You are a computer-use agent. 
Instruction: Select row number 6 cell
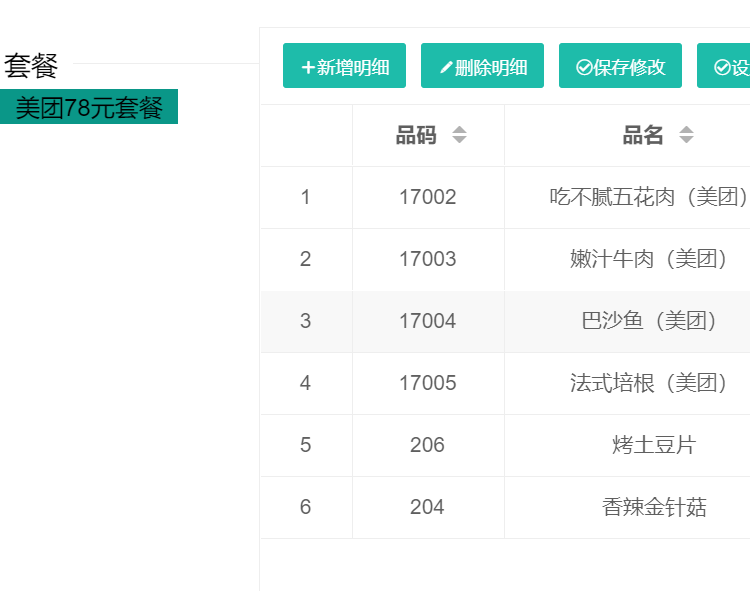point(306,507)
